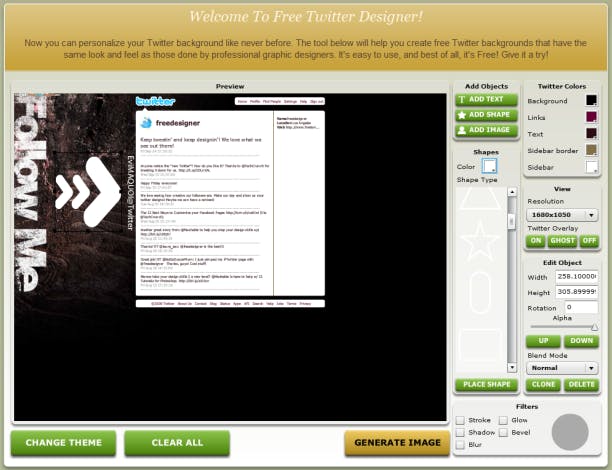Click the DOWN layer order button
Screen dimensions: 612x470
click(581, 341)
